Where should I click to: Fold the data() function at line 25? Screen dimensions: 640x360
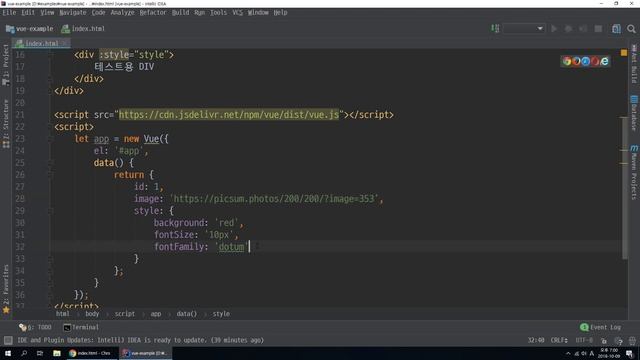tap(51, 163)
